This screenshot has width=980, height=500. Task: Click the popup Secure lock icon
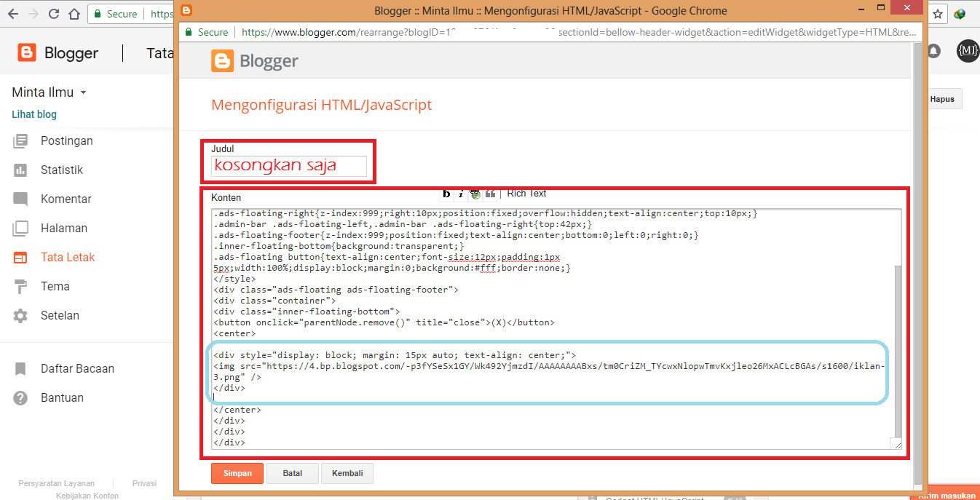pyautogui.click(x=189, y=32)
